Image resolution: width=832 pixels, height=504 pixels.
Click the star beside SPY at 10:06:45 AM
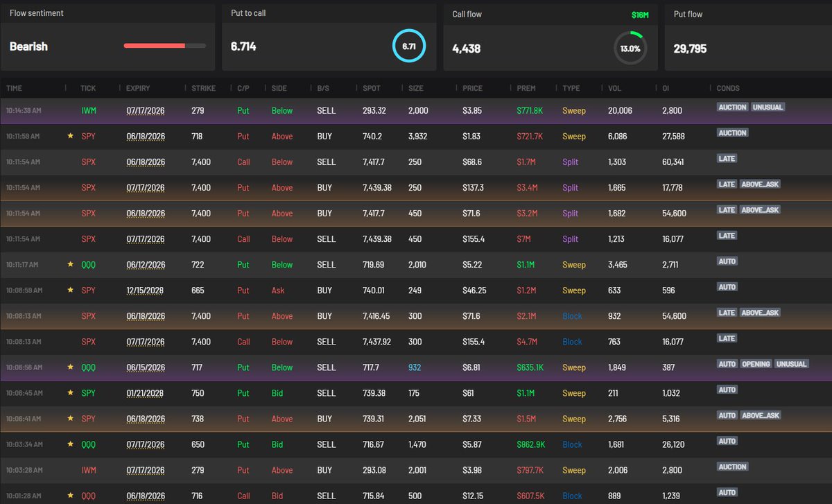pos(70,393)
